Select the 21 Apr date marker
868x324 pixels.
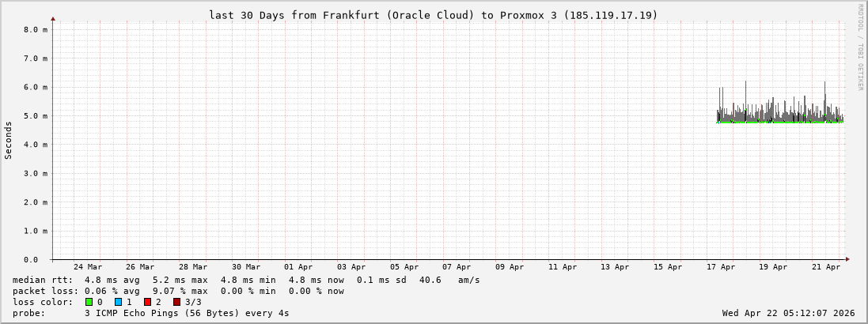(x=826, y=267)
